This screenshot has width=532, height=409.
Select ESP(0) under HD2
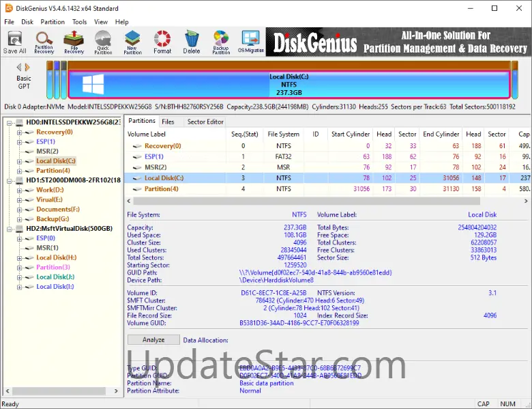click(x=46, y=238)
